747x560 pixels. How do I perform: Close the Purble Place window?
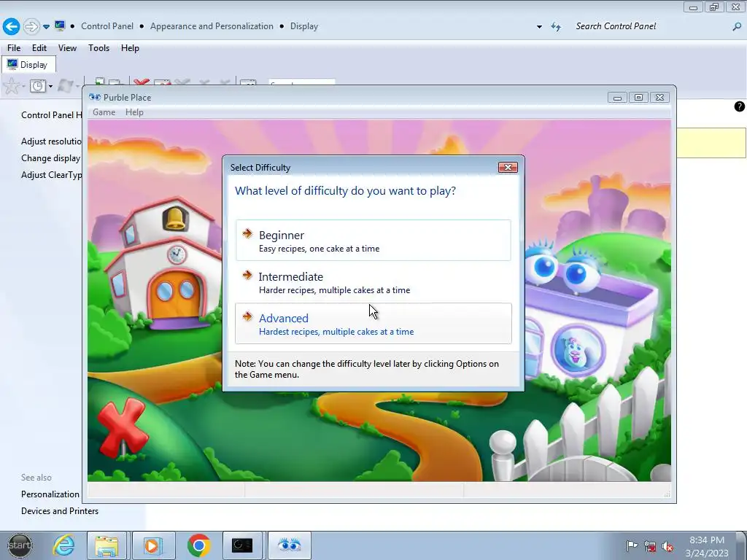[659, 98]
